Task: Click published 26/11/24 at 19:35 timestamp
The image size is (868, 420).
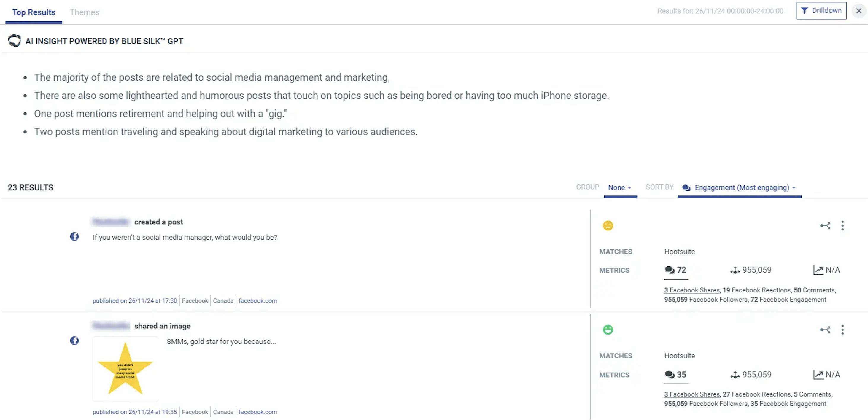Action: [134, 412]
